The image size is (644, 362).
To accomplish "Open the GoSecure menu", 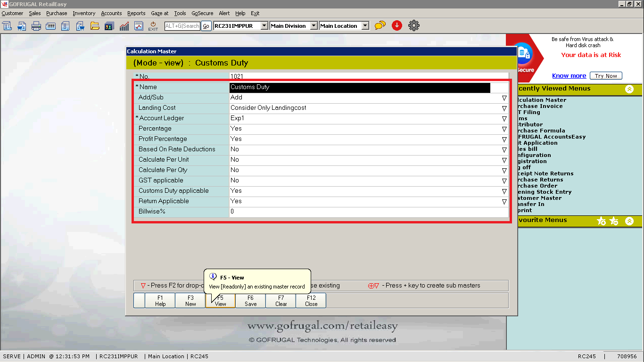I will (x=202, y=13).
